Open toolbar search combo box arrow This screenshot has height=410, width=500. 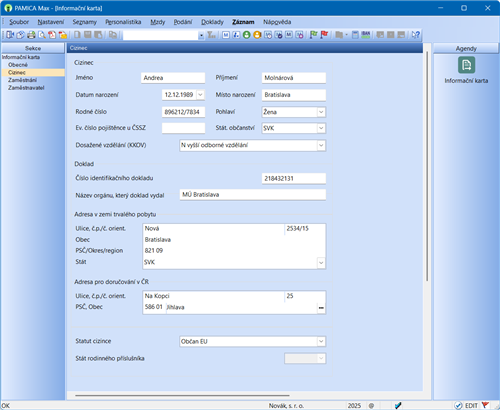point(201,35)
